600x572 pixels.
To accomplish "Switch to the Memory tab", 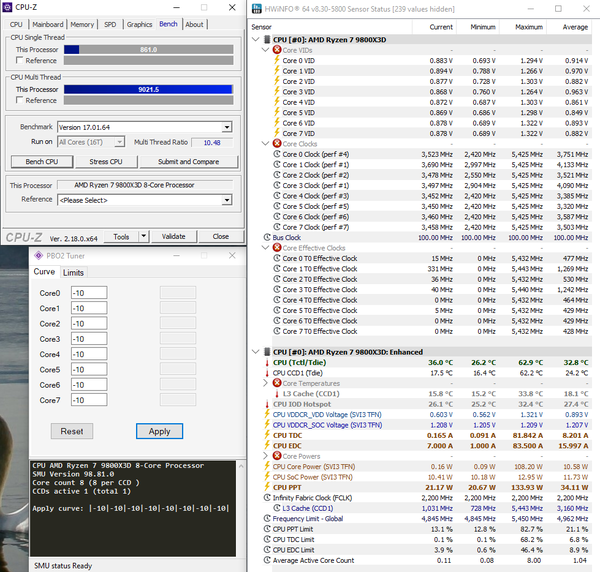I will 82,24.
